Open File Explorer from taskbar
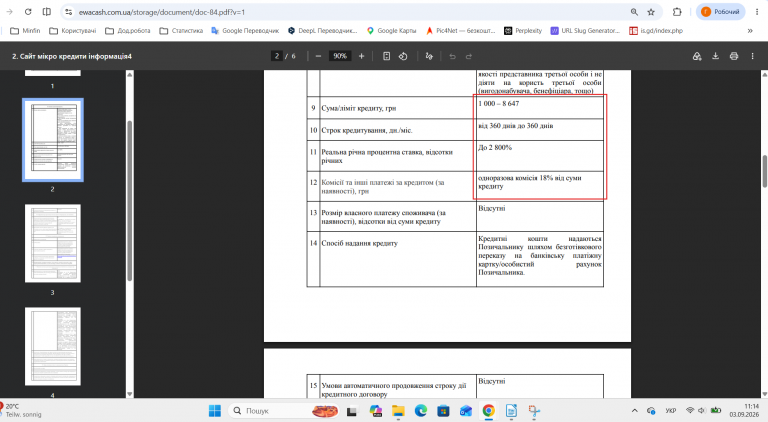768x422 pixels. click(398, 411)
